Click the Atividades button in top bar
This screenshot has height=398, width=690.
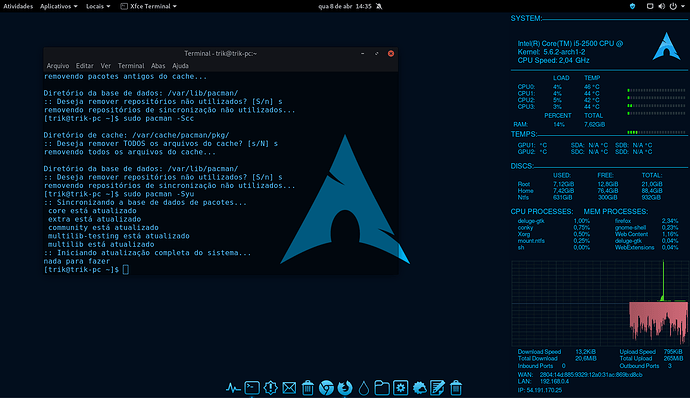click(18, 6)
